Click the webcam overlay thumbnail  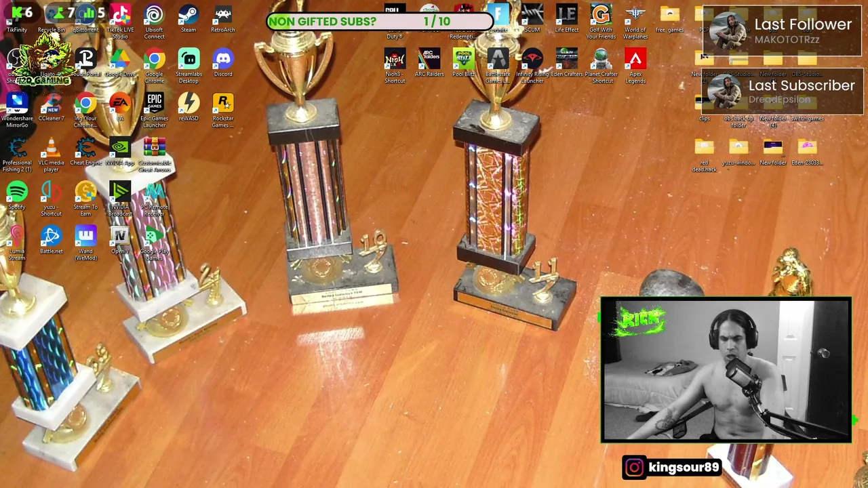pos(726,370)
